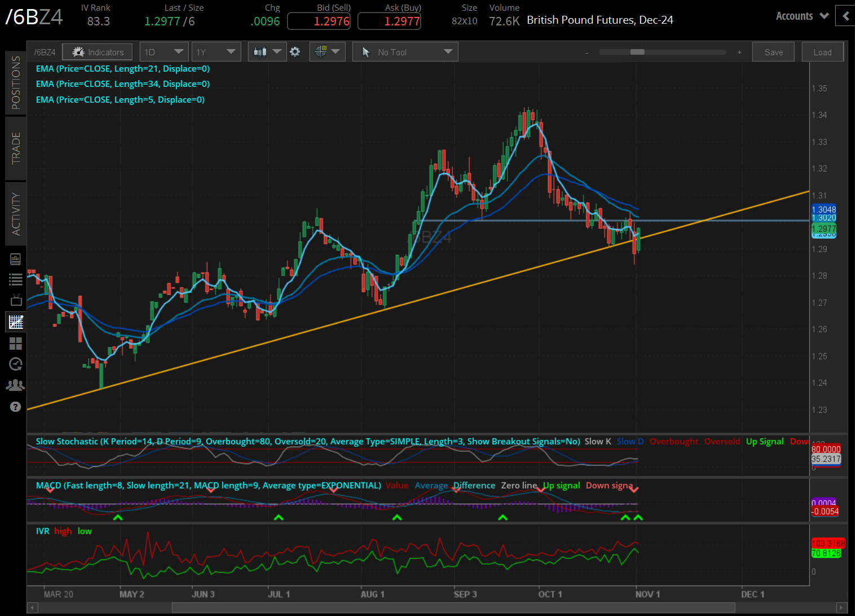Click the chart zoom slider handle
The width and height of the screenshot is (855, 616).
click(x=637, y=52)
